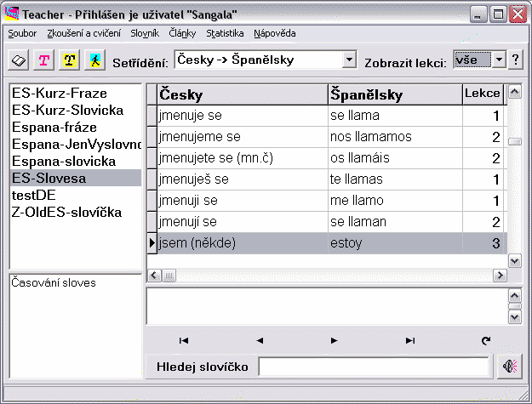Select ES-Kurz-Fraze in dictionary list

point(76,93)
